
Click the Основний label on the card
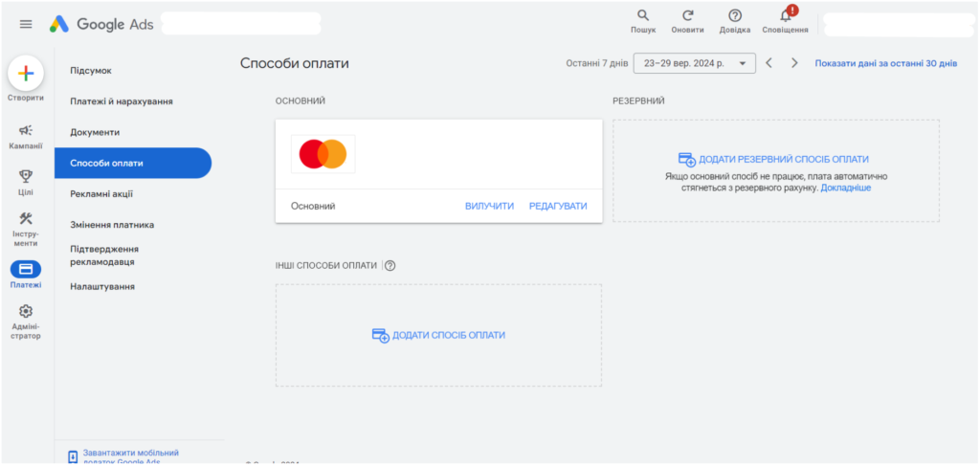313,206
